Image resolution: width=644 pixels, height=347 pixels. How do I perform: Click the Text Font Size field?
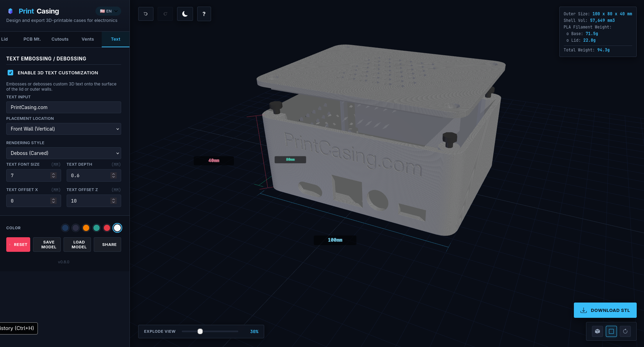[x=34, y=175]
